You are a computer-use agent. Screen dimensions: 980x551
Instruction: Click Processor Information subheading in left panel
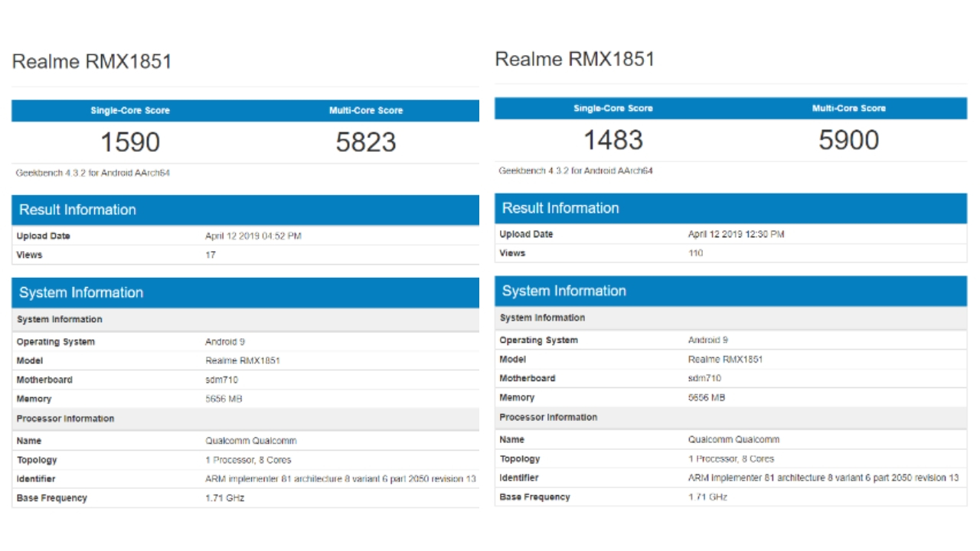click(x=65, y=419)
